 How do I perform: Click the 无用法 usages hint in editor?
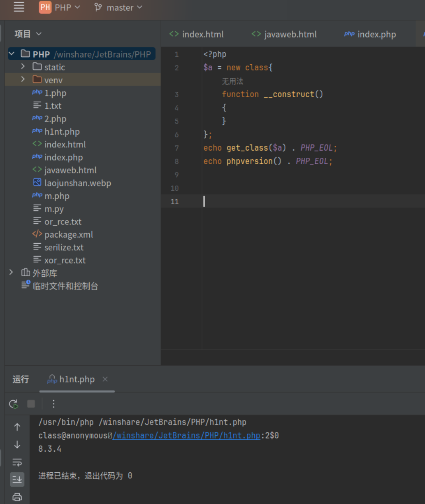233,81
